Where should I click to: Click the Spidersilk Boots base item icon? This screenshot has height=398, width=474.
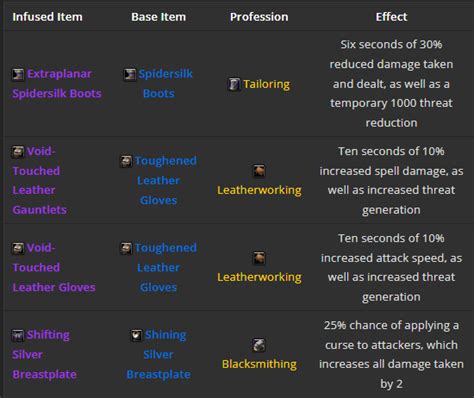[130, 74]
